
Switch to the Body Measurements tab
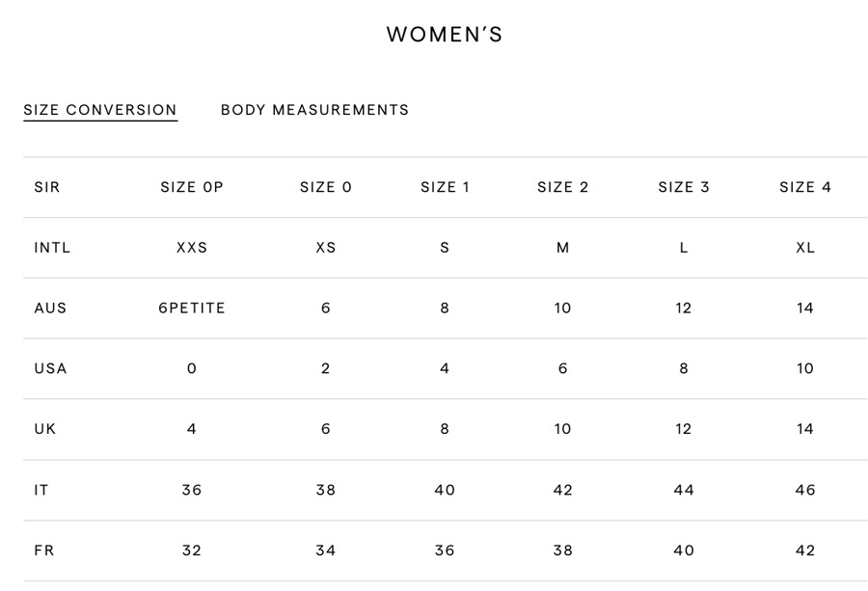coord(314,110)
